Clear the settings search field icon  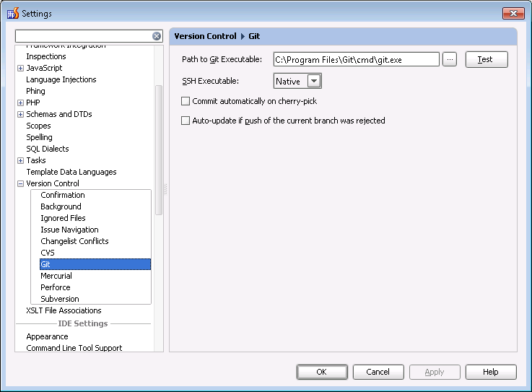coord(157,36)
